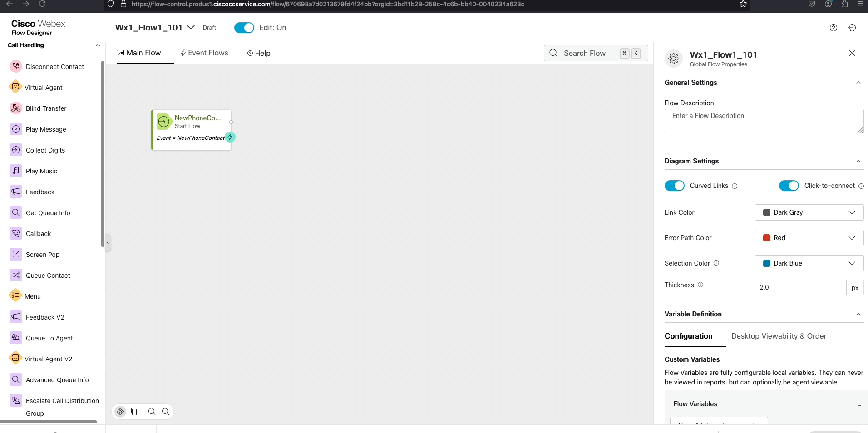
Task: Click the zoom in magnifier icon
Action: [166, 412]
